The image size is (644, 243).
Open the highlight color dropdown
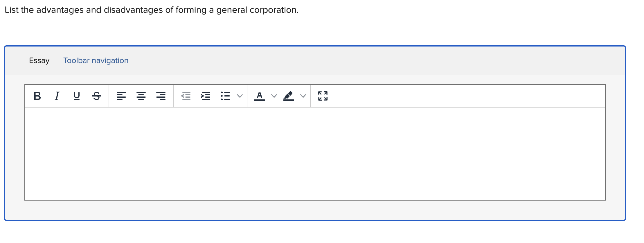click(303, 96)
